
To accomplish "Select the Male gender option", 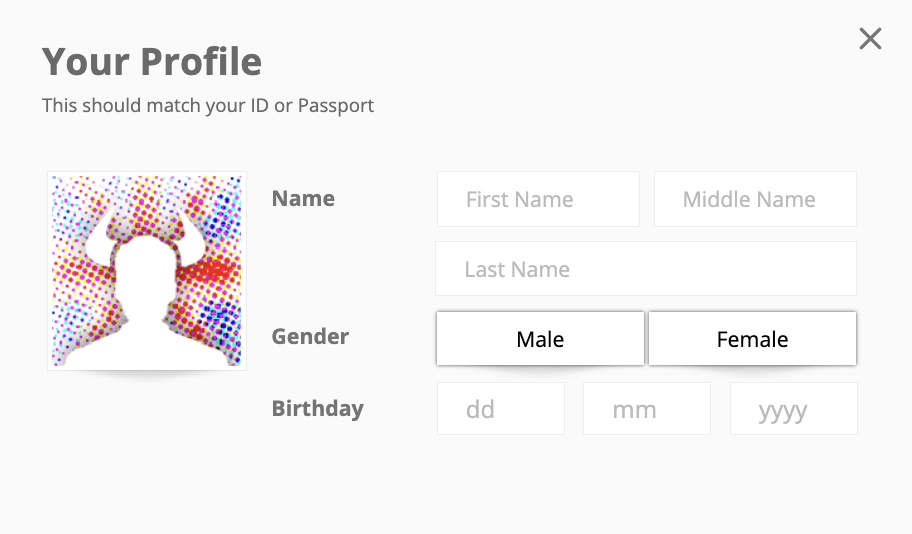I will [x=540, y=339].
